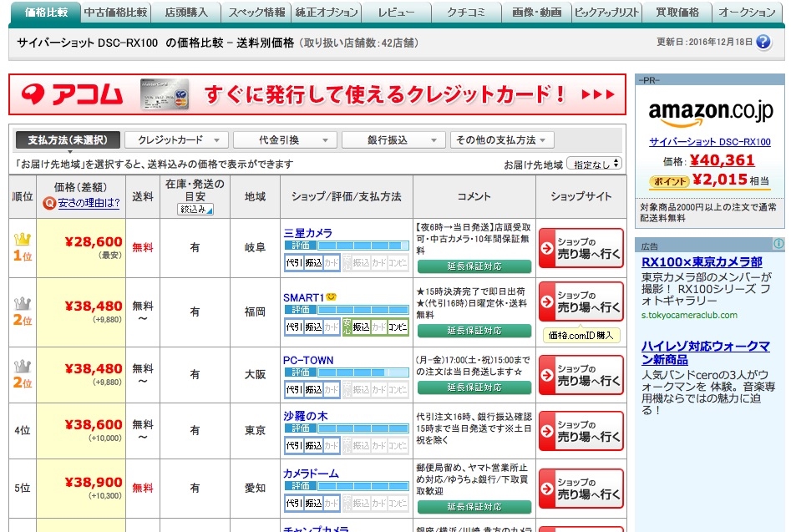
Task: Open the ハイレゾ対応ウォークマン新商品 ad link
Action: tap(705, 352)
